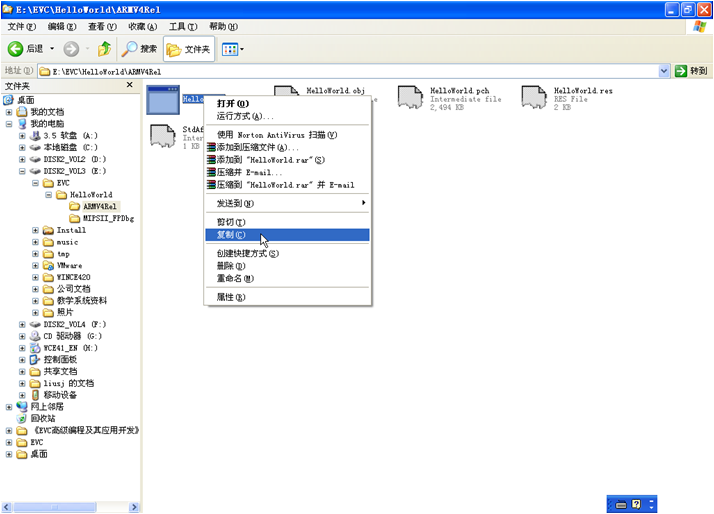Select the HelloWorld.obj file icon
The image size is (714, 514).
tap(286, 98)
